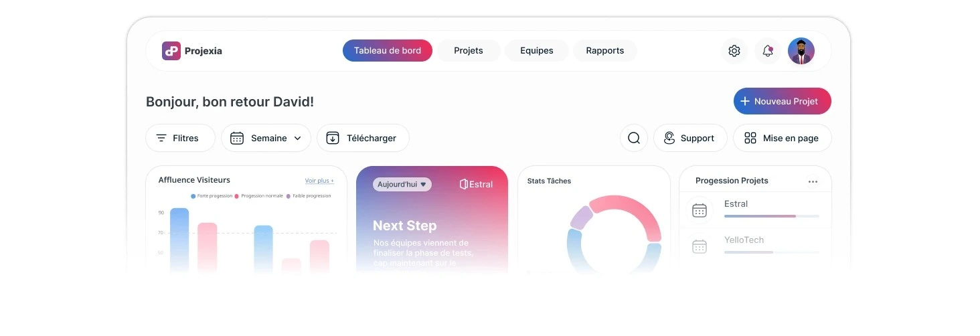The image size is (980, 336).
Task: Select the Rapports tab
Action: (605, 51)
